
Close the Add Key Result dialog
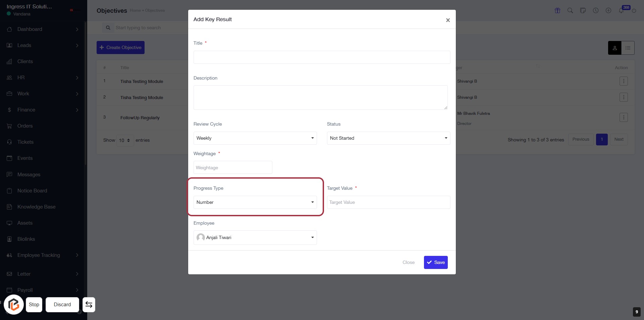pyautogui.click(x=448, y=20)
